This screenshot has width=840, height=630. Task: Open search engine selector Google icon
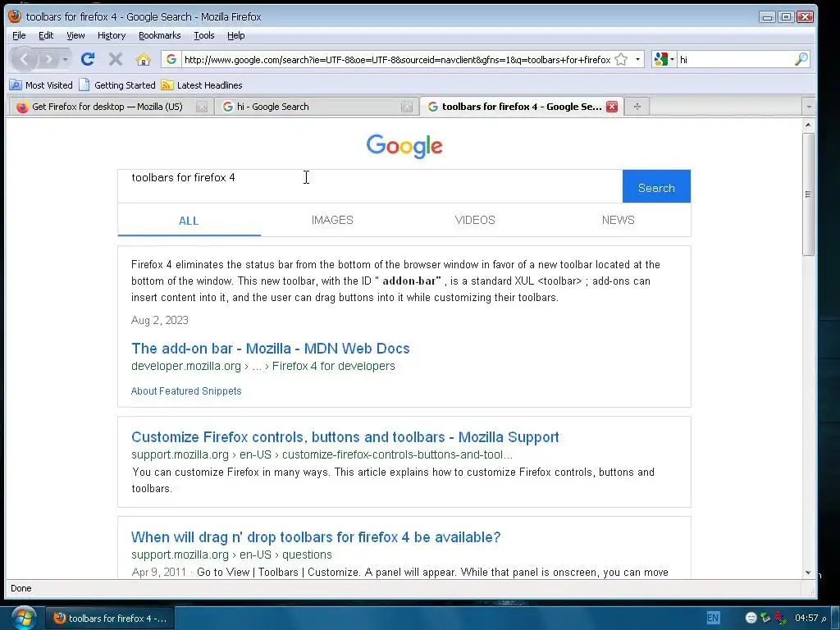664,59
